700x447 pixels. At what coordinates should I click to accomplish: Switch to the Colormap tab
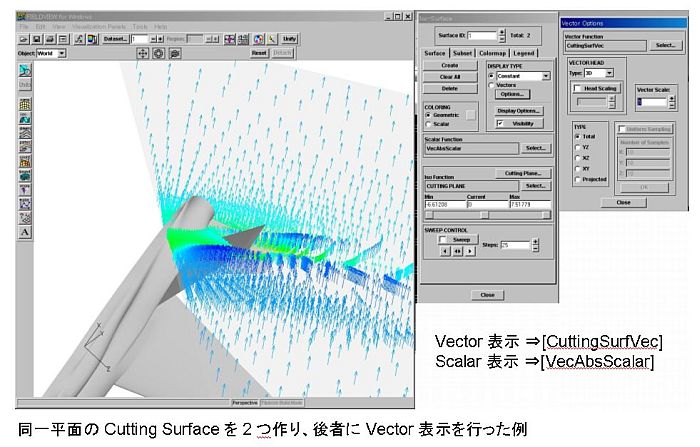(491, 53)
